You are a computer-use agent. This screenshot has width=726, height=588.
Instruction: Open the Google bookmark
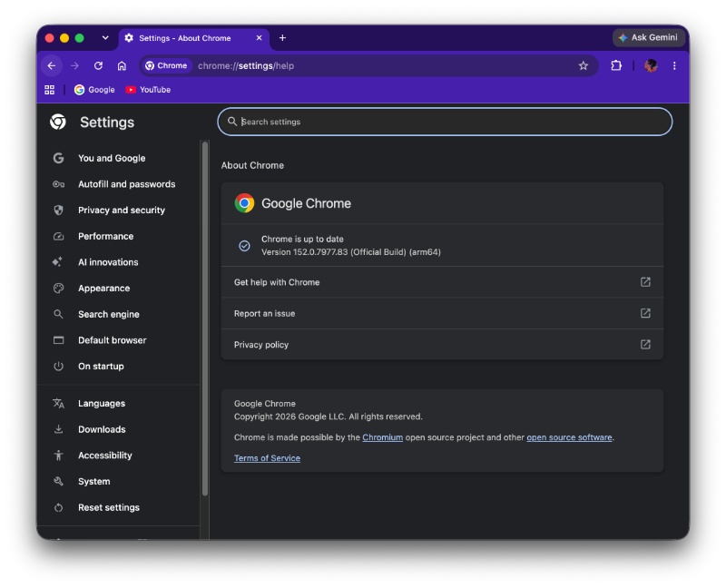click(x=94, y=90)
